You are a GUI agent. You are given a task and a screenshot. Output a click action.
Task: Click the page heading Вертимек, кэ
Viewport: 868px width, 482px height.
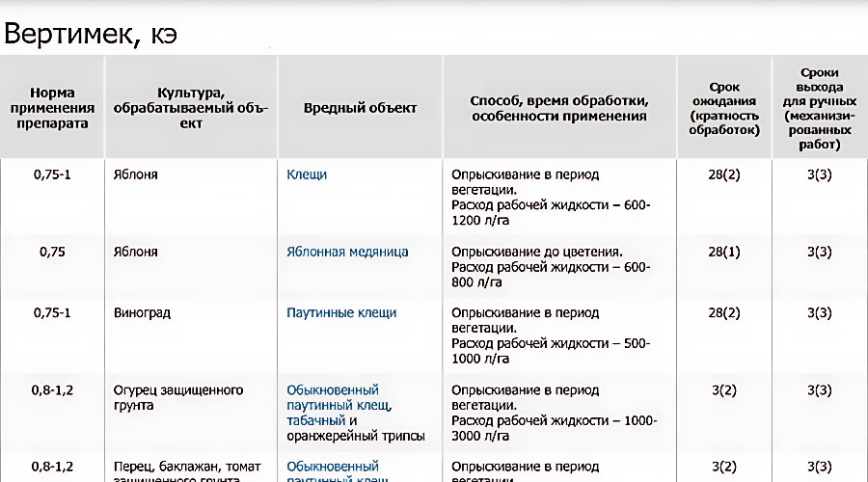coord(91,35)
